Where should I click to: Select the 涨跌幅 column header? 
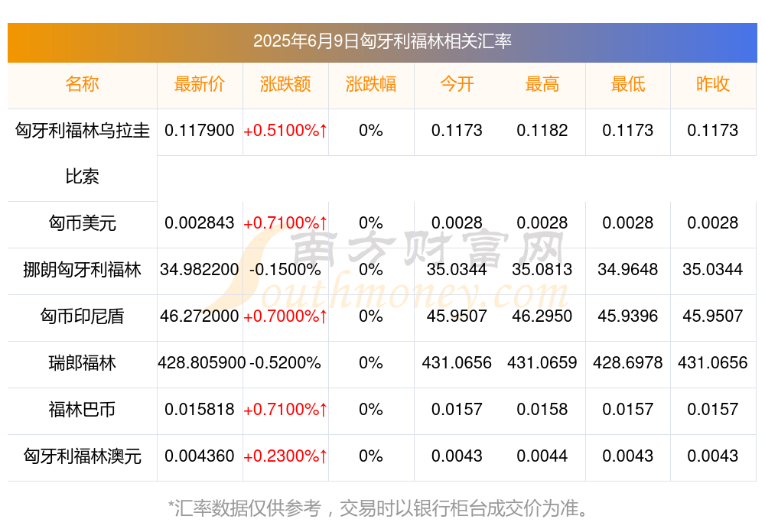[371, 84]
